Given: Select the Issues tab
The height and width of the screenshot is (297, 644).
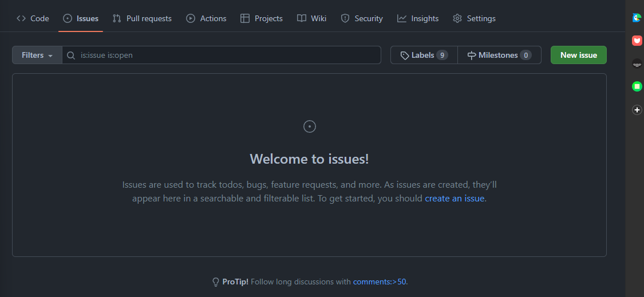Looking at the screenshot, I should (81, 18).
